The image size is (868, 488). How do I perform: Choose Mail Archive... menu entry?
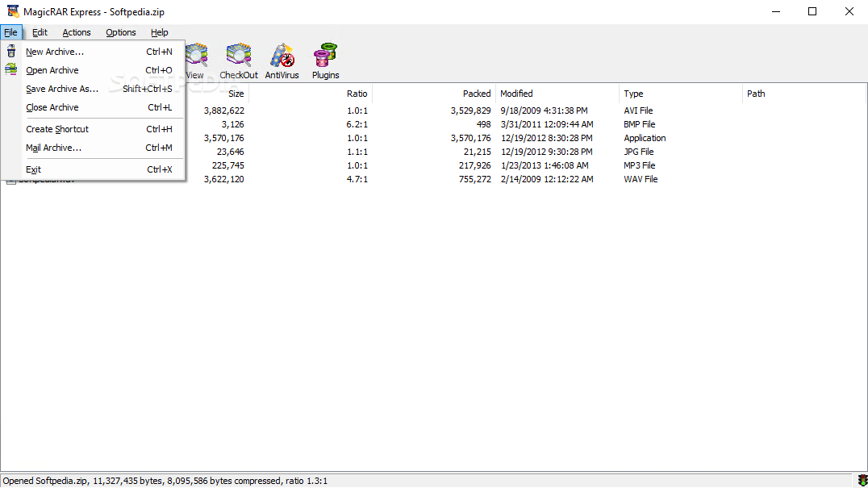pos(93,148)
